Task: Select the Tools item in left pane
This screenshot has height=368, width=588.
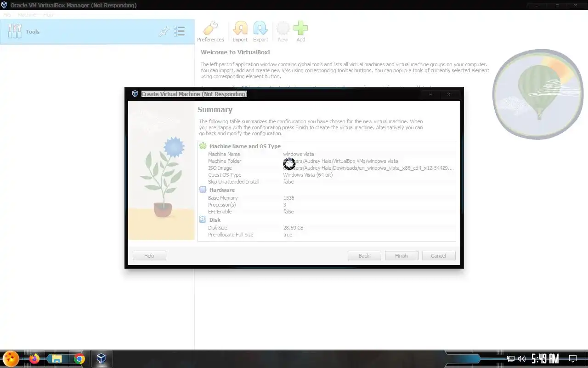Action: pos(97,32)
